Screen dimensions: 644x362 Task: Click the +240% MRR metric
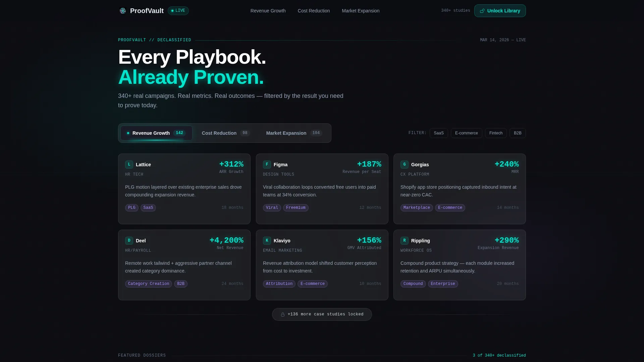(x=507, y=167)
